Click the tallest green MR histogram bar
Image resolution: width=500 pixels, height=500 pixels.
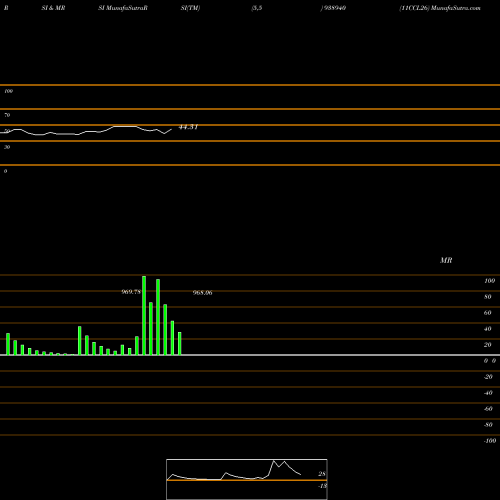144,315
